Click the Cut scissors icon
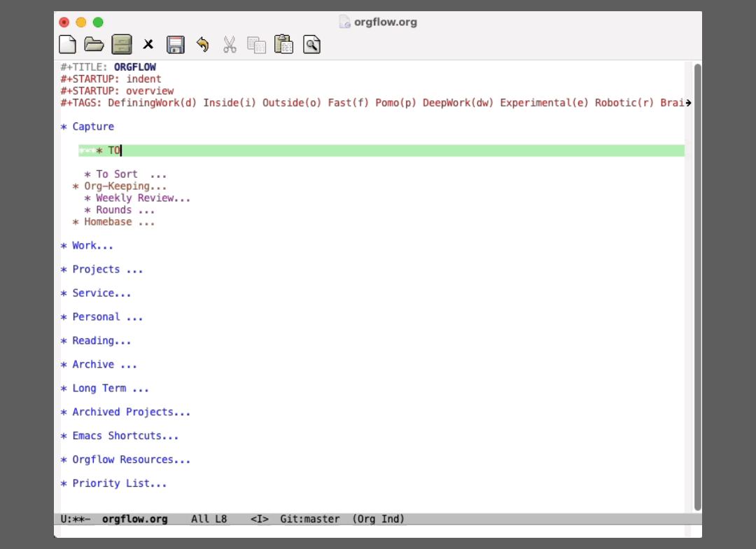This screenshot has height=549, width=756. tap(230, 45)
